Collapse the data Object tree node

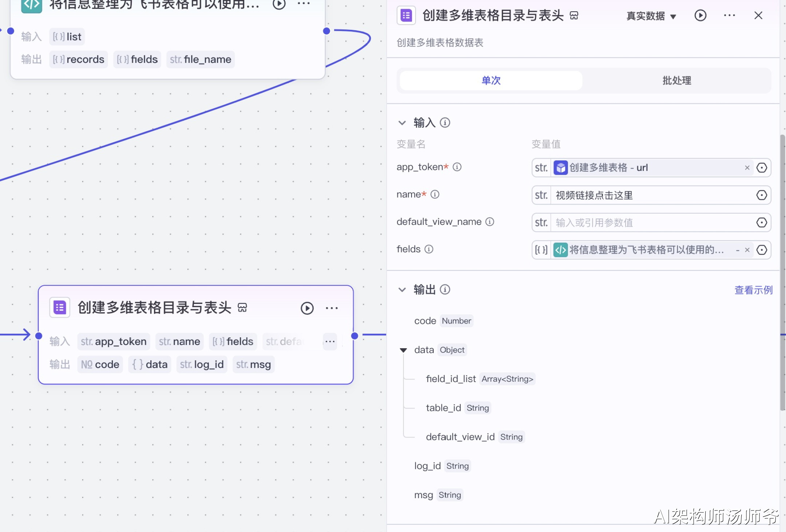click(403, 350)
